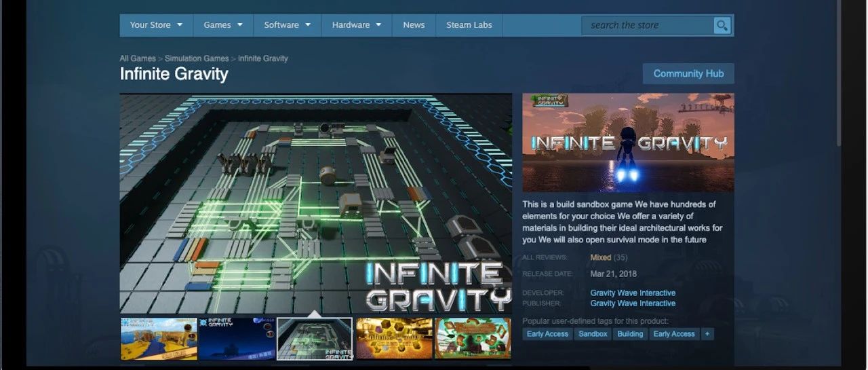Select the dark blue night screenshot thumbnail
Image resolution: width=868 pixels, height=370 pixels.
237,339
